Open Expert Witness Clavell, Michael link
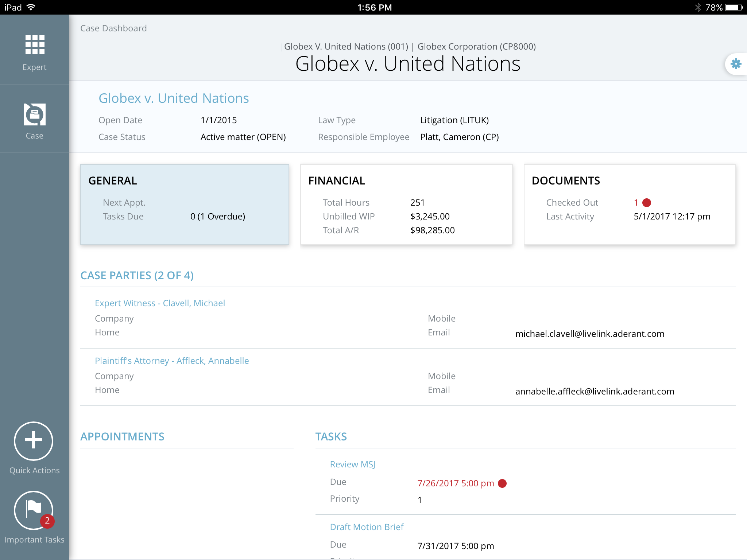Image resolution: width=747 pixels, height=560 pixels. (x=160, y=303)
